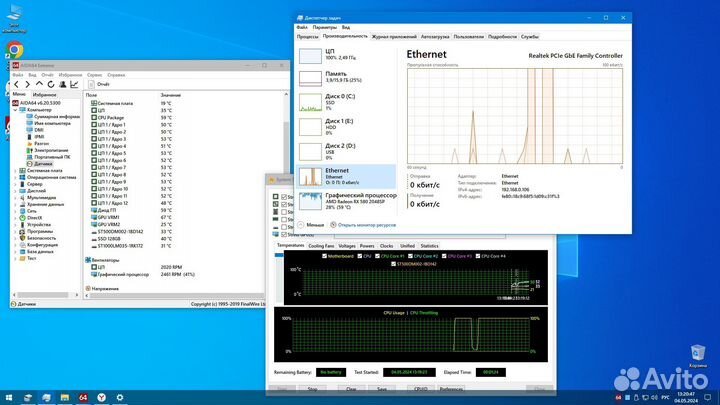Screen dimensions: 720x405
Task: Collapse the Компьютер tree node
Action: [x=15, y=110]
